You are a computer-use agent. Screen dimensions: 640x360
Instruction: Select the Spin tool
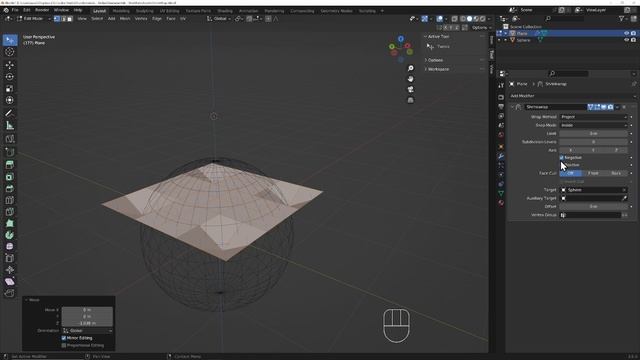[x=10, y=235]
